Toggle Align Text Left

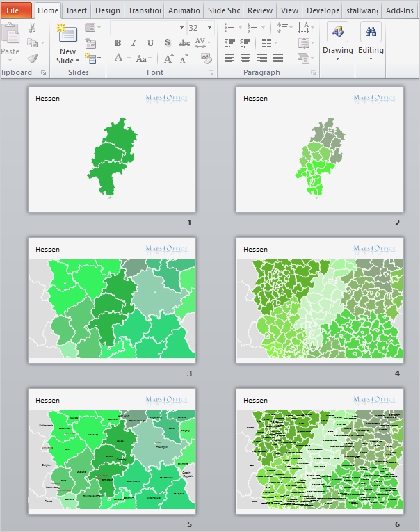(x=229, y=58)
